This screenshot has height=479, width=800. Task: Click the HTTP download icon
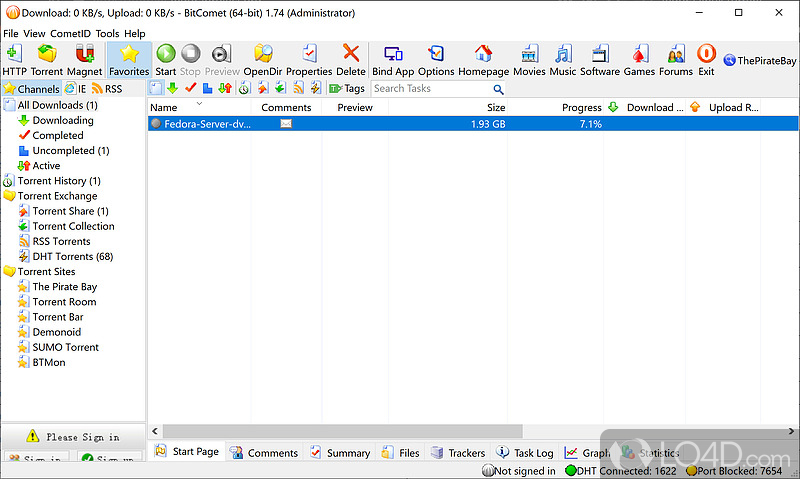tap(15, 59)
